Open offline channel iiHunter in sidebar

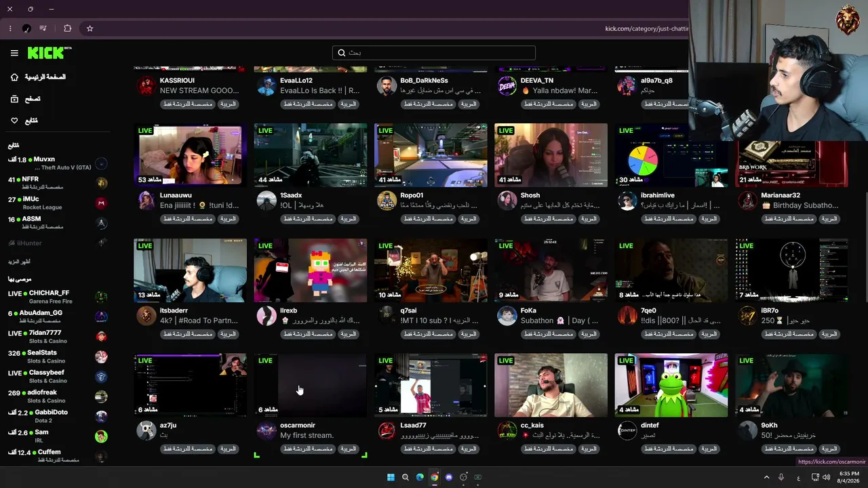pos(58,243)
